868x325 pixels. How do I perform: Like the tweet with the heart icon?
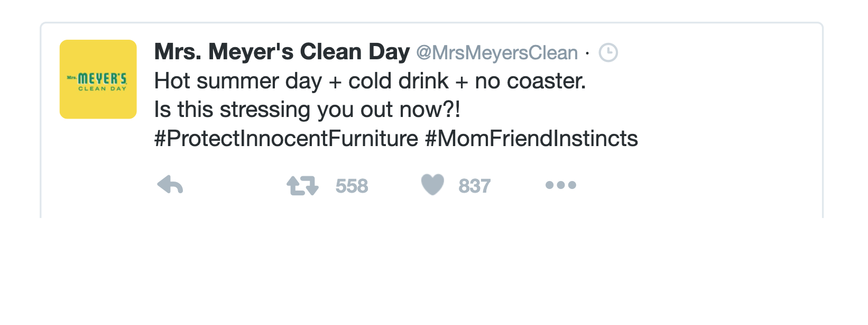pos(432,185)
